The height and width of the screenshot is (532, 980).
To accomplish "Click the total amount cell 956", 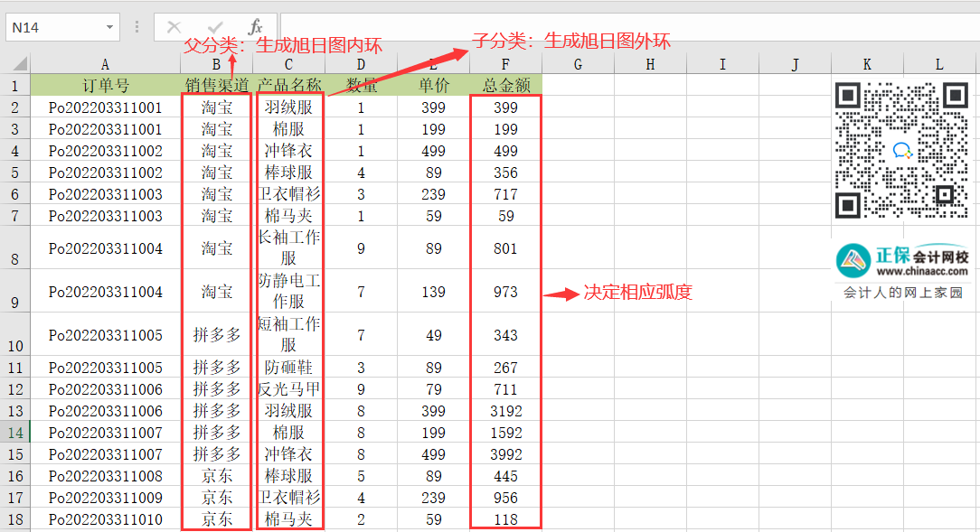I will pos(505,497).
